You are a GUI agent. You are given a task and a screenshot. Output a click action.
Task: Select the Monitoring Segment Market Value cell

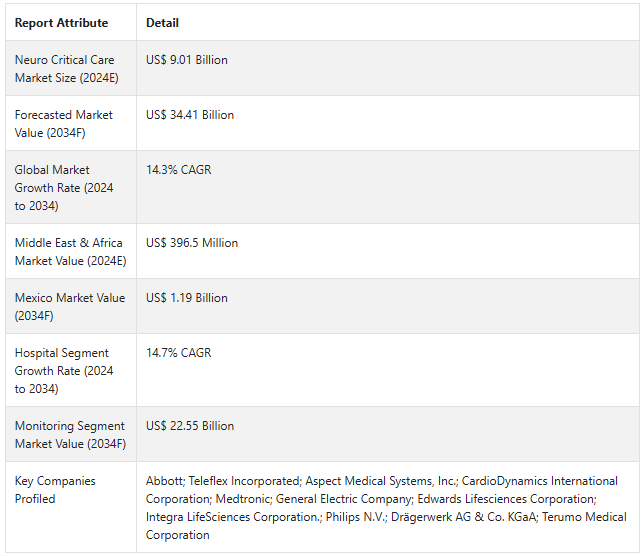pos(71,434)
